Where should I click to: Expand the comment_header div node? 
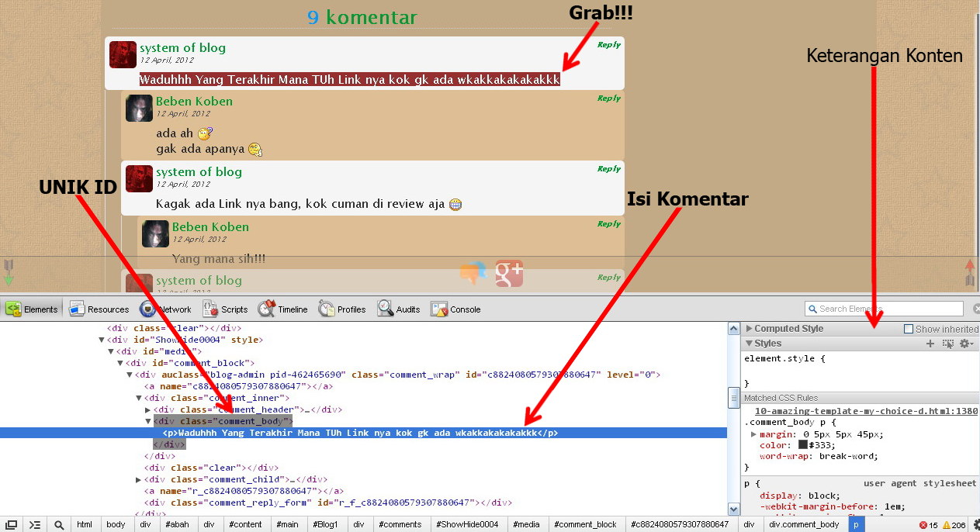pos(148,409)
